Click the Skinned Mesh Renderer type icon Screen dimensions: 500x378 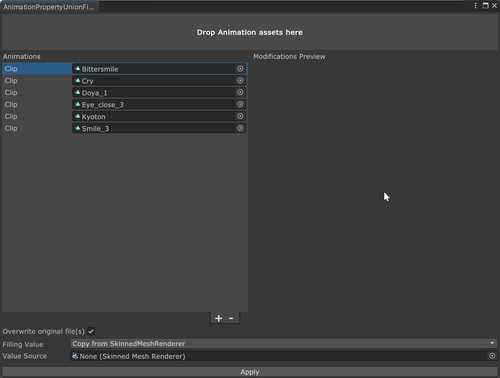tap(75, 356)
